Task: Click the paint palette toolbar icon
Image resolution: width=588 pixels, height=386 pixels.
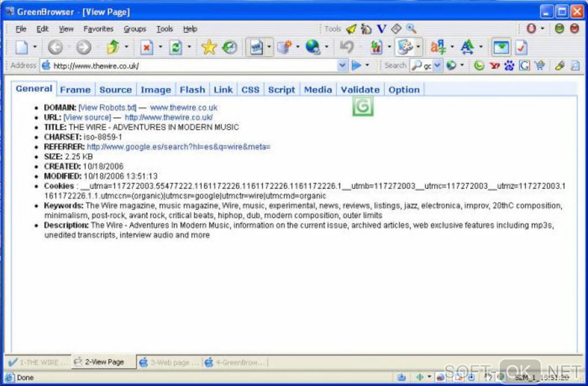Action: (x=405, y=47)
